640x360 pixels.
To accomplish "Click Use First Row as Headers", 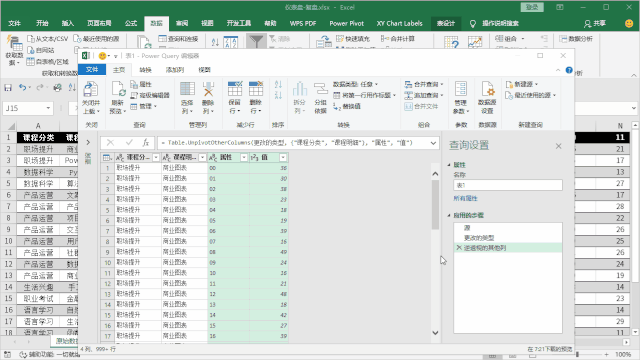I will click(364, 95).
